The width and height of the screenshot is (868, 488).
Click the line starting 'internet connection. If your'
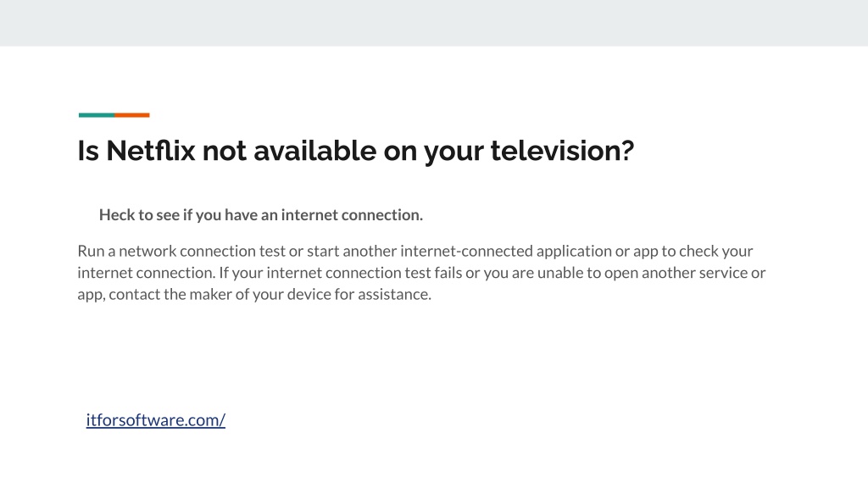(x=421, y=273)
